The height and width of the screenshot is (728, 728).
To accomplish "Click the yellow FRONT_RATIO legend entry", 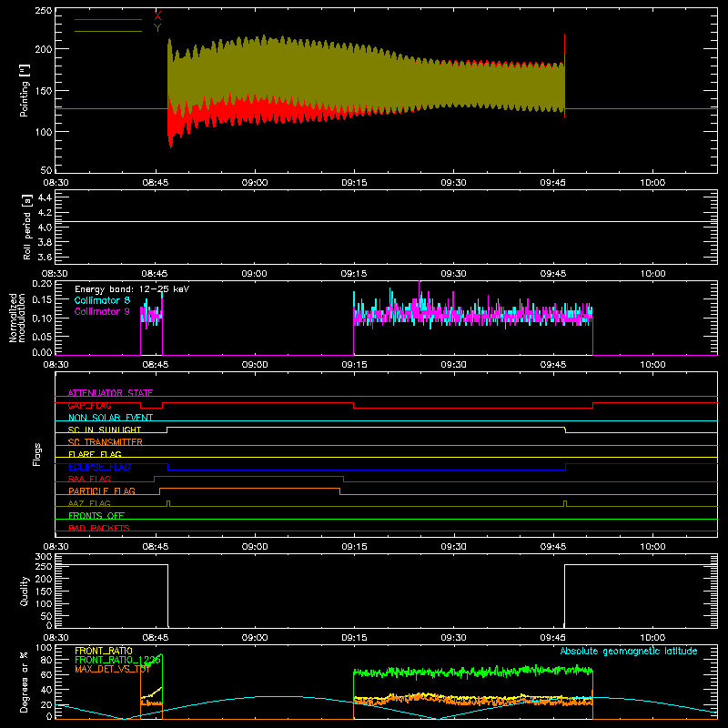I will click(104, 651).
